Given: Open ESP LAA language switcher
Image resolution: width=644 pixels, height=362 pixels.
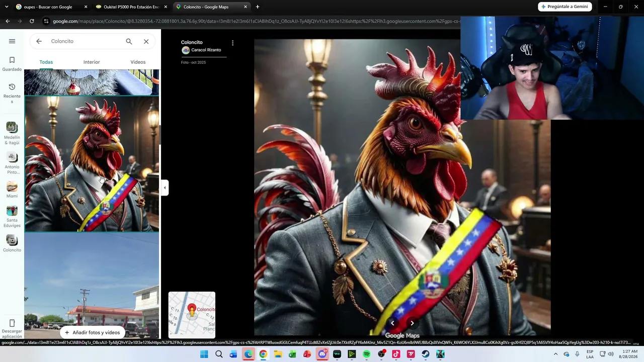Looking at the screenshot, I should point(590,354).
